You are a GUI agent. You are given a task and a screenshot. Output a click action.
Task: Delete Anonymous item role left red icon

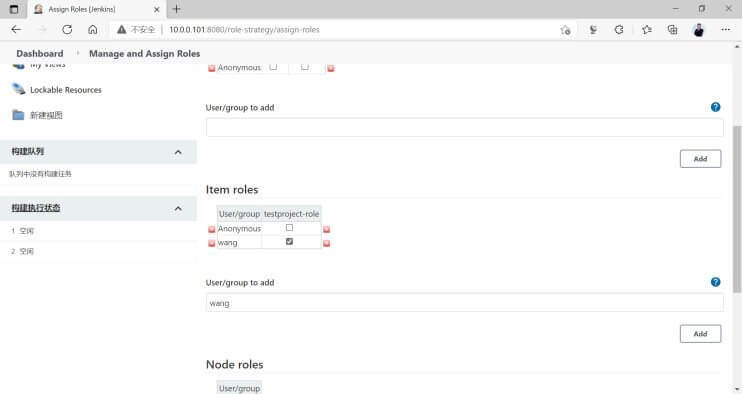point(212,229)
